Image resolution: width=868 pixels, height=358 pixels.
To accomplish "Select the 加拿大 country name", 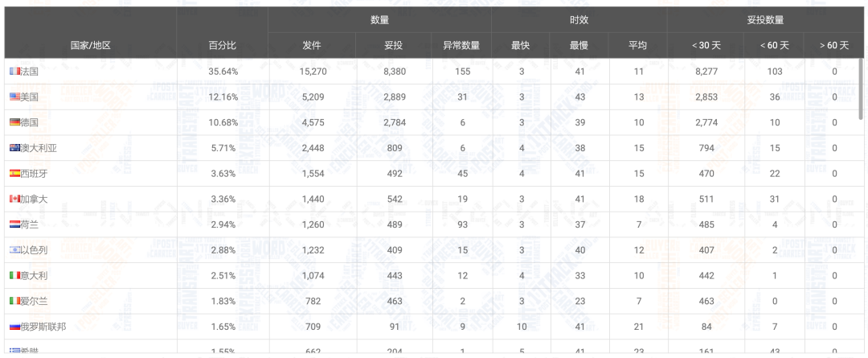I will [34, 199].
